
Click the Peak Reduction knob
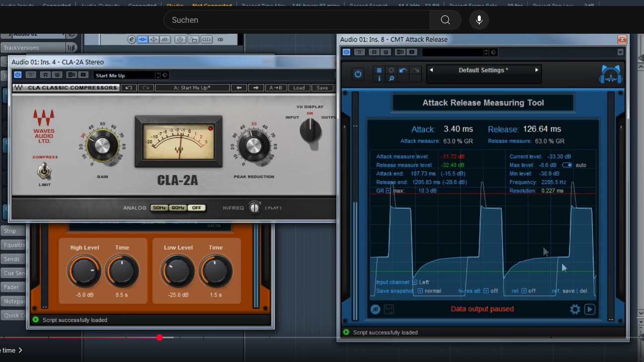253,145
